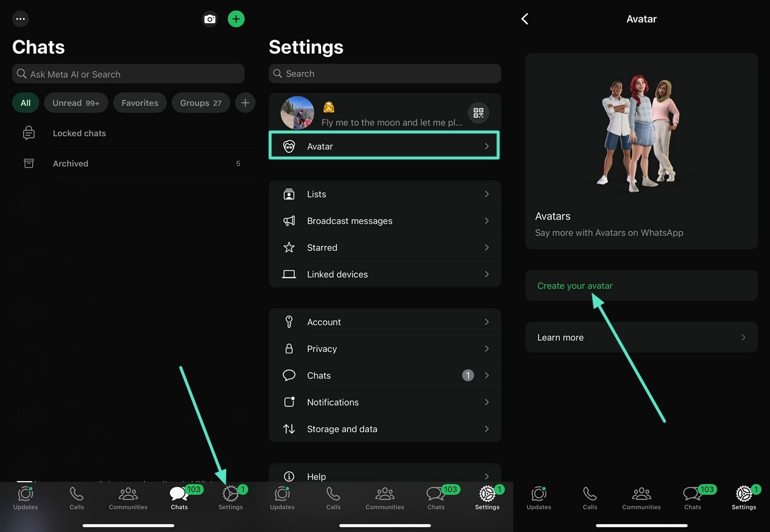The height and width of the screenshot is (532, 770).
Task: Expand Notifications row chevron
Action: click(487, 402)
